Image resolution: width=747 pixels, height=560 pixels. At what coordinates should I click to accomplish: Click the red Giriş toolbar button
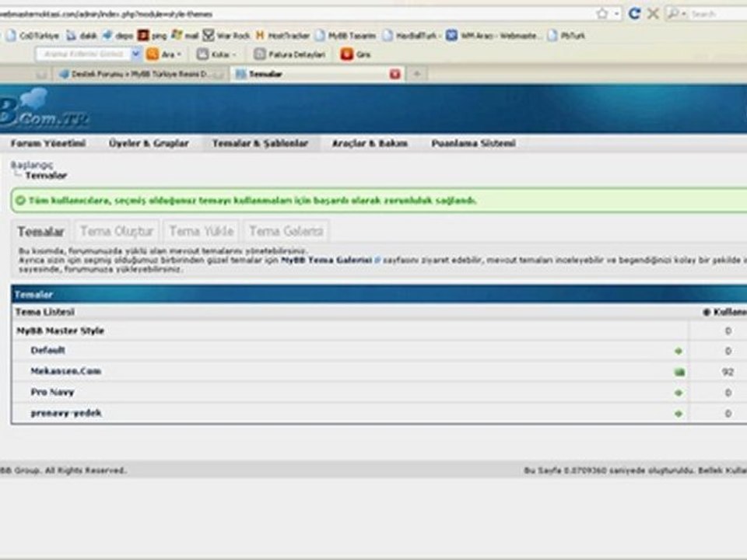[x=356, y=54]
